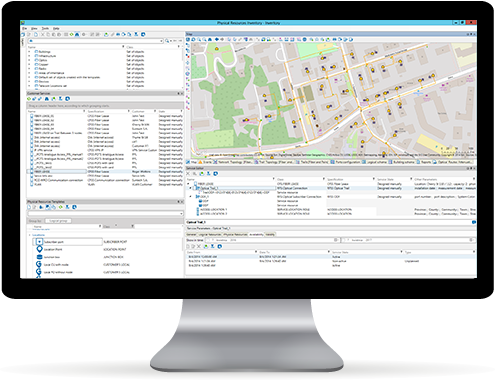Viewport: 495px width, 380px height.
Task: Switch to the Physical Resources tab
Action: [235, 234]
